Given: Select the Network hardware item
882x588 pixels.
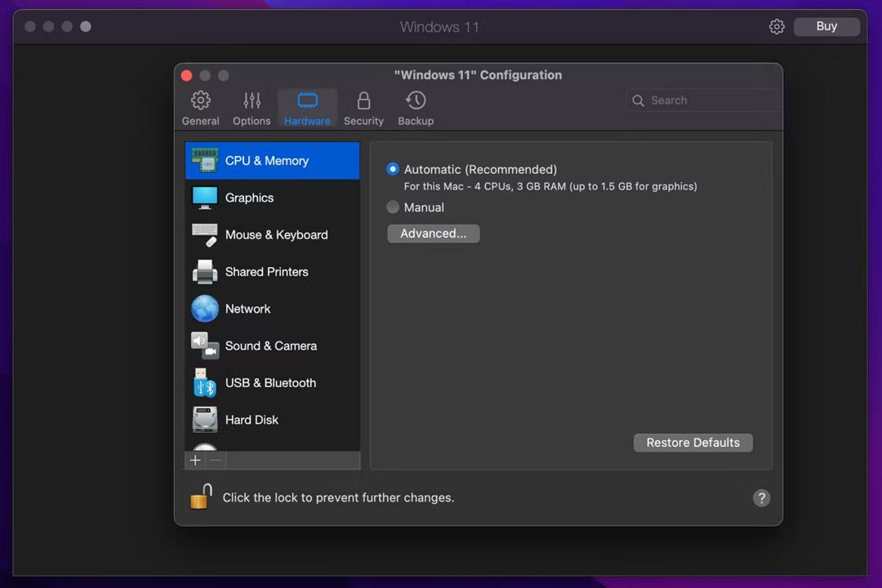Looking at the screenshot, I should 272,309.
